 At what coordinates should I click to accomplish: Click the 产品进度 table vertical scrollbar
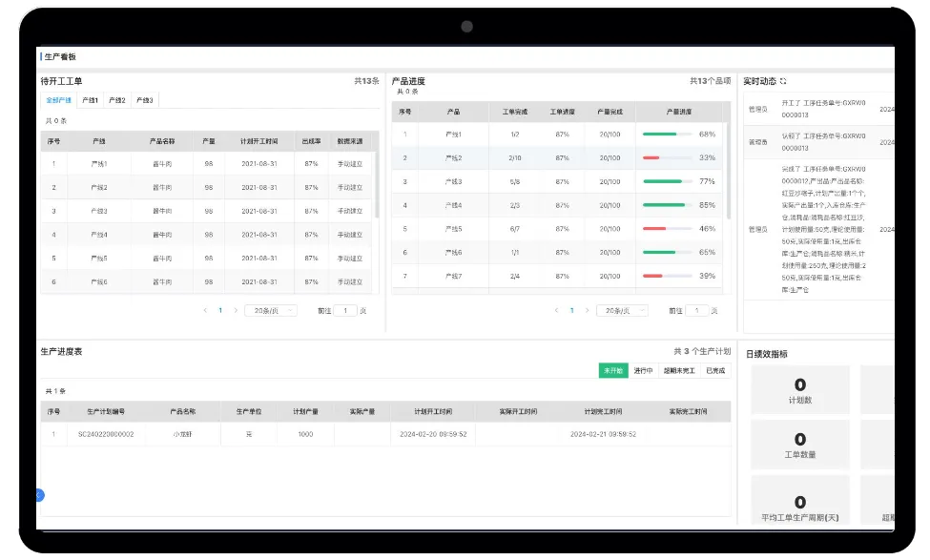729,172
